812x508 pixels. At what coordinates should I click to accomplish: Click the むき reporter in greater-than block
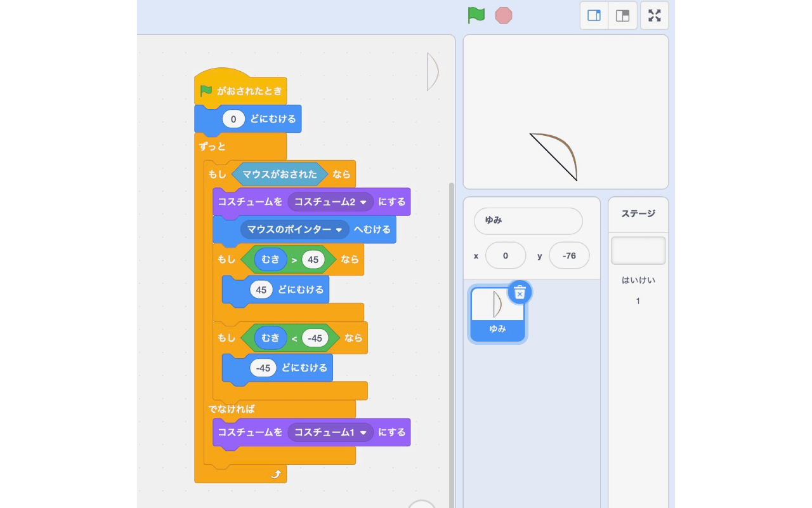click(x=271, y=259)
